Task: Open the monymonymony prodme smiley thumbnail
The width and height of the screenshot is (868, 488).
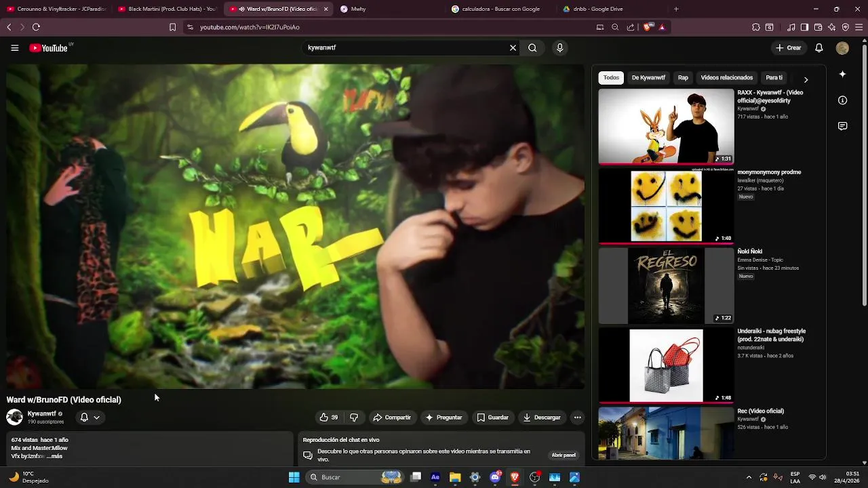Action: coord(666,206)
